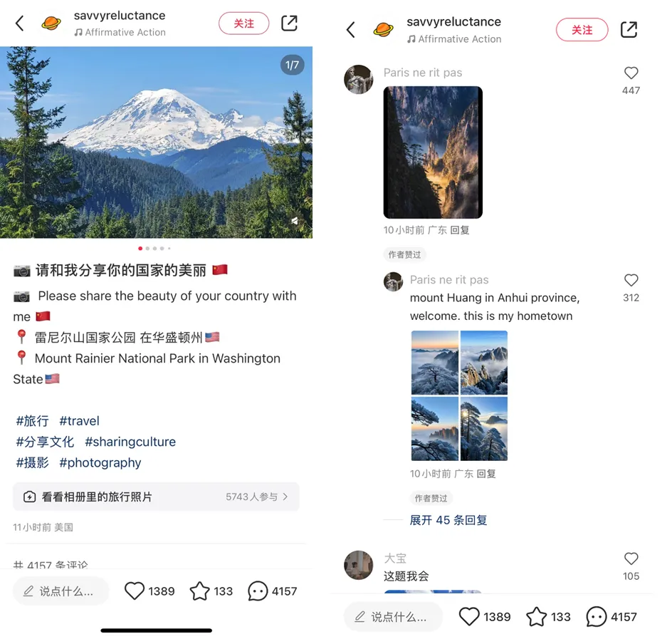Like the mount Huang reply with 312 likes
Image resolution: width=672 pixels, height=639 pixels.
pyautogui.click(x=631, y=280)
